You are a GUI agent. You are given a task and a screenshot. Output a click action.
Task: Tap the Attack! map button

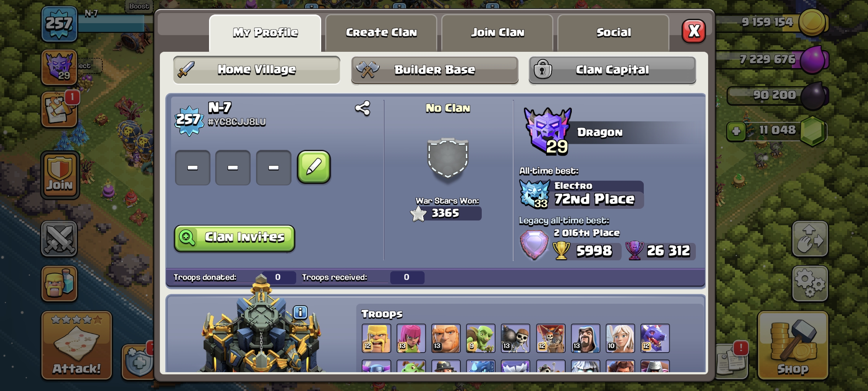coord(77,345)
